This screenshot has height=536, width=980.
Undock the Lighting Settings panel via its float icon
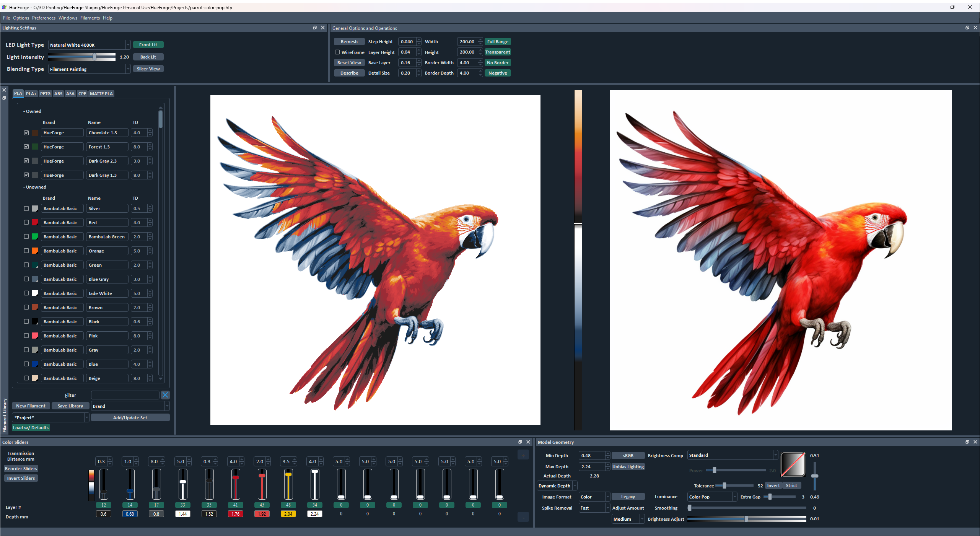(x=315, y=28)
